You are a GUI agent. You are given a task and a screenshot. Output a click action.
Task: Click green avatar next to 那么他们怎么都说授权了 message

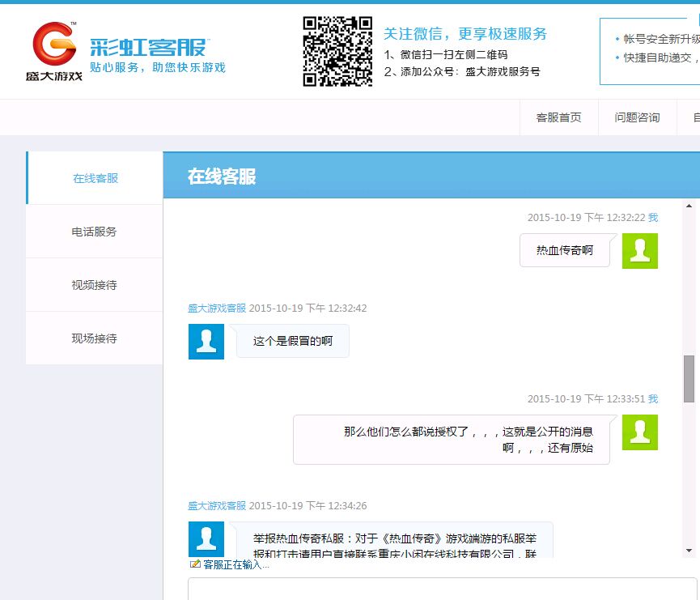(x=639, y=432)
